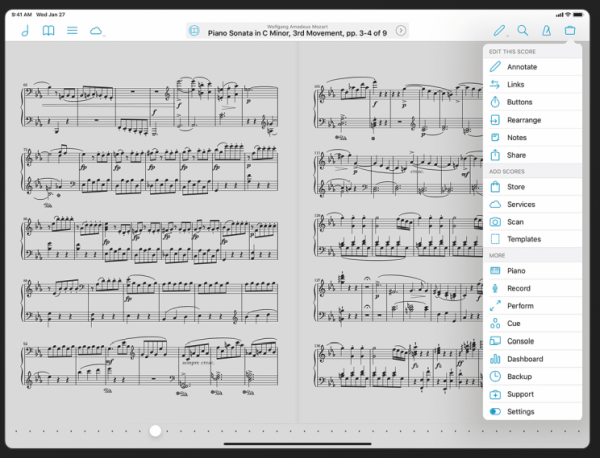Viewport: 600px width, 458px height.
Task: Click the Backup clock icon
Action: pos(495,377)
